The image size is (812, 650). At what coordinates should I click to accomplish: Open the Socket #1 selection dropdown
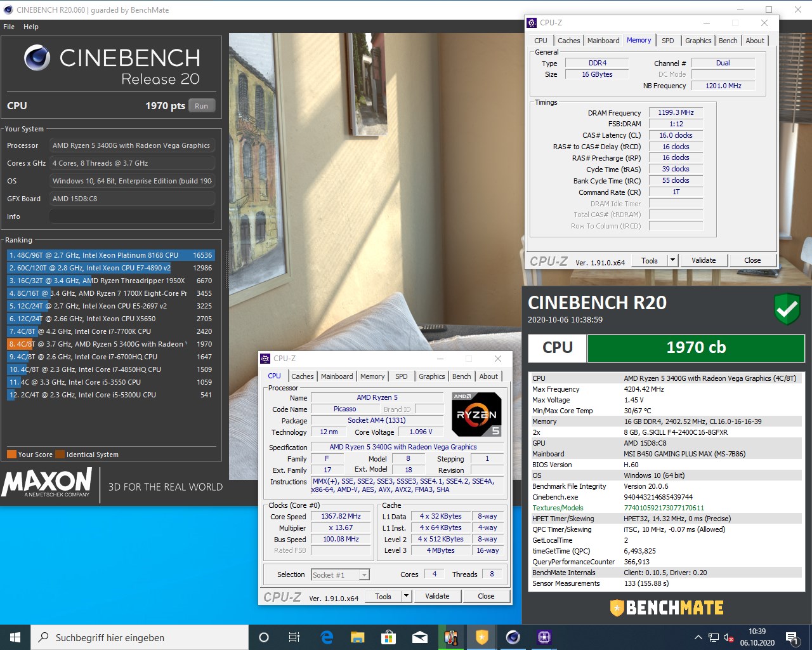click(340, 575)
